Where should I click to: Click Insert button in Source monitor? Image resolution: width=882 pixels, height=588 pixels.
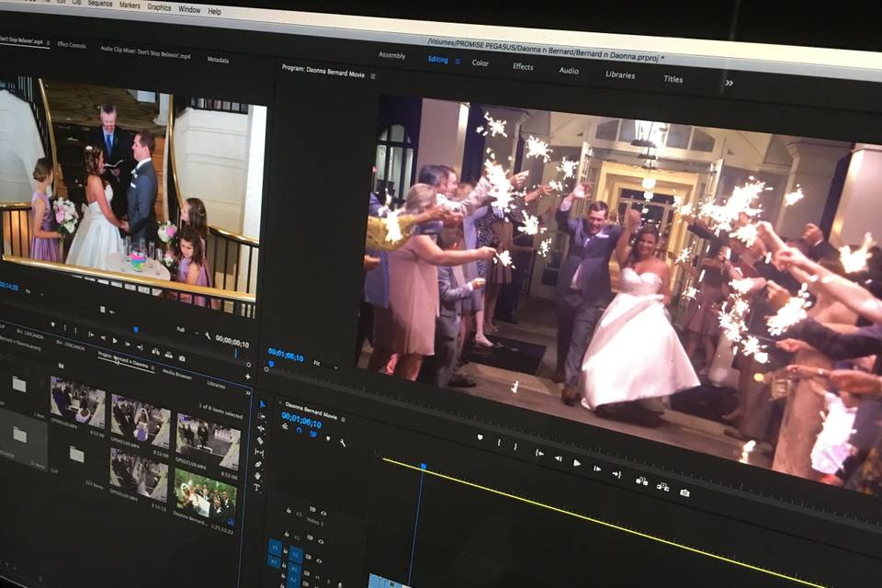(x=156, y=352)
